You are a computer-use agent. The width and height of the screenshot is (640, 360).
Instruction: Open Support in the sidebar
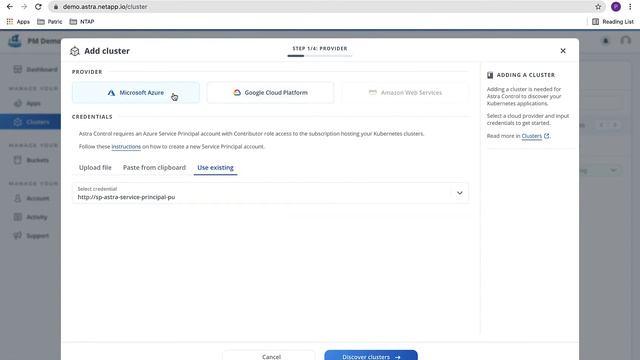31,236
